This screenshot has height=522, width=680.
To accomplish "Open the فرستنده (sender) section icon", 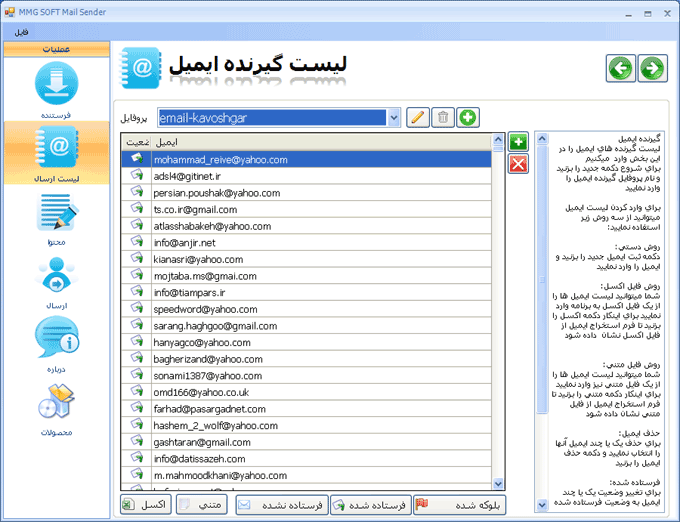I will coord(56,84).
